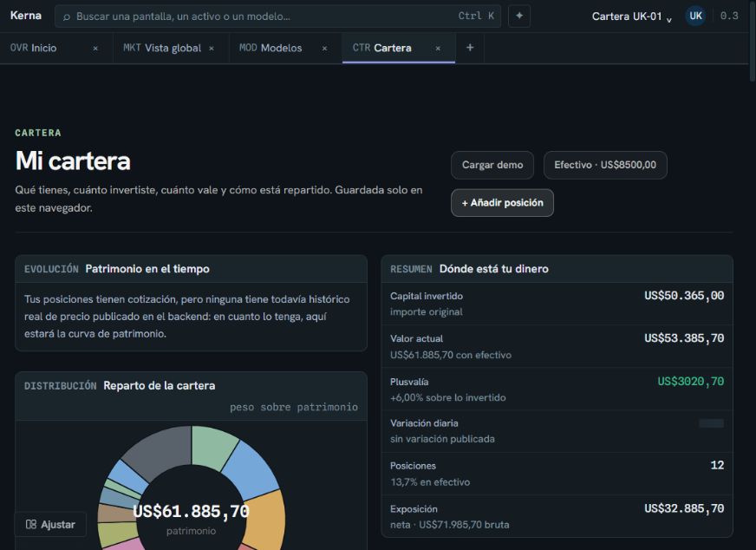
Task: Click the Ctrl K shortcut hint
Action: click(476, 16)
